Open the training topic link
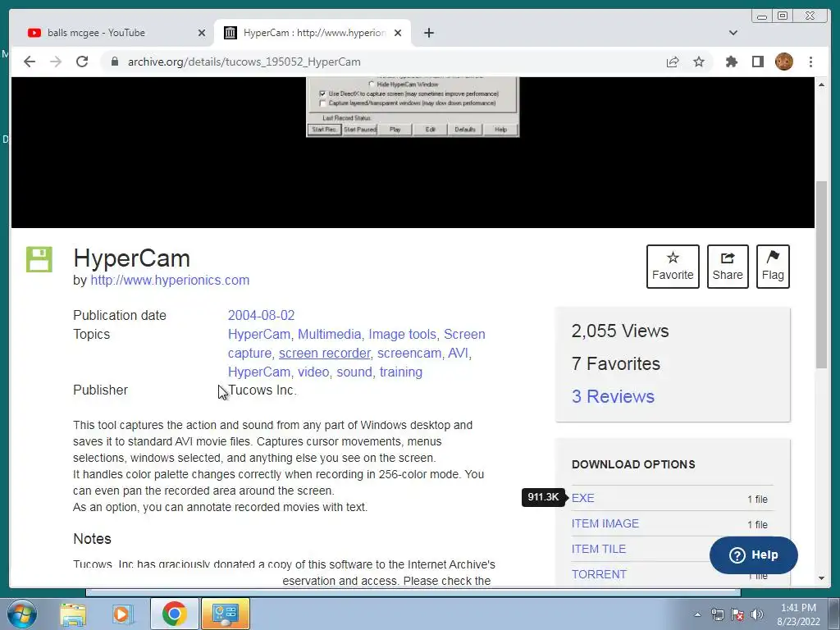Viewport: 840px width, 630px height. point(400,372)
